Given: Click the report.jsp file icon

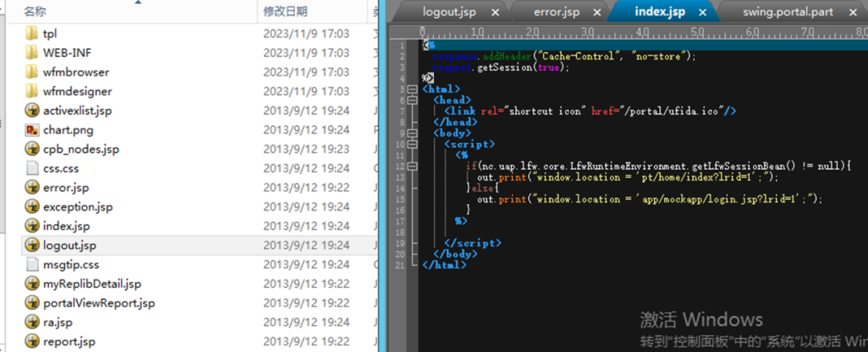Looking at the screenshot, I should pyautogui.click(x=31, y=342).
